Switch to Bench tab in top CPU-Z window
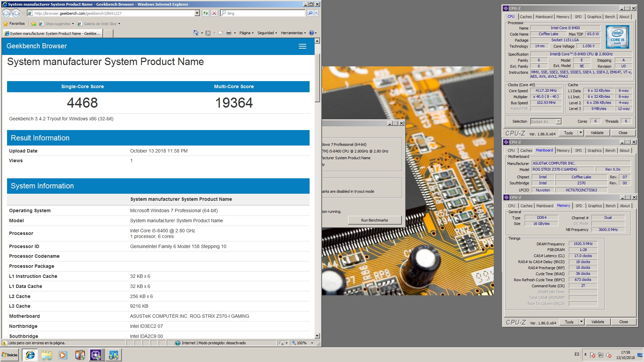Screen dimensions: 644x362 point(610,17)
